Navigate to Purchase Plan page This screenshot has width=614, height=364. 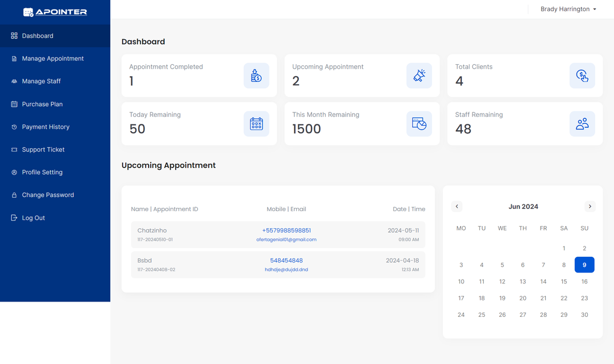42,104
